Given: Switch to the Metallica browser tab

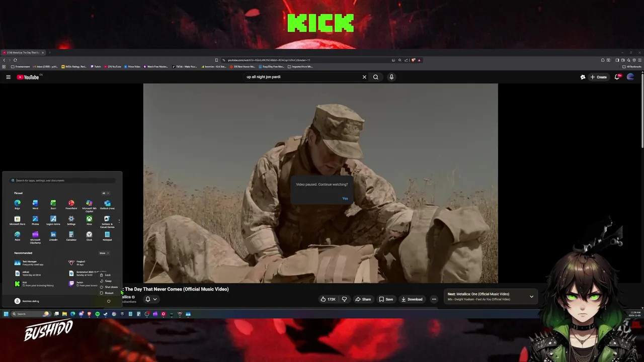Looking at the screenshot, I should [x=23, y=53].
